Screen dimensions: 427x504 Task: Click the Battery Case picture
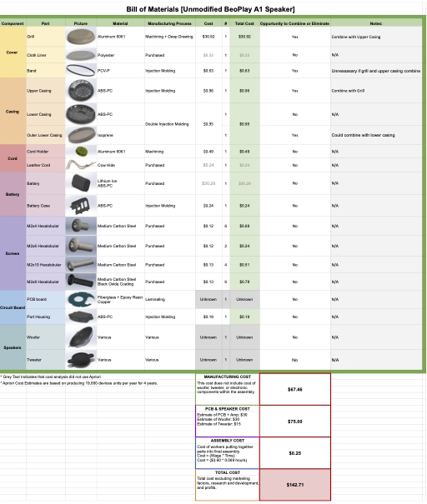click(x=81, y=206)
